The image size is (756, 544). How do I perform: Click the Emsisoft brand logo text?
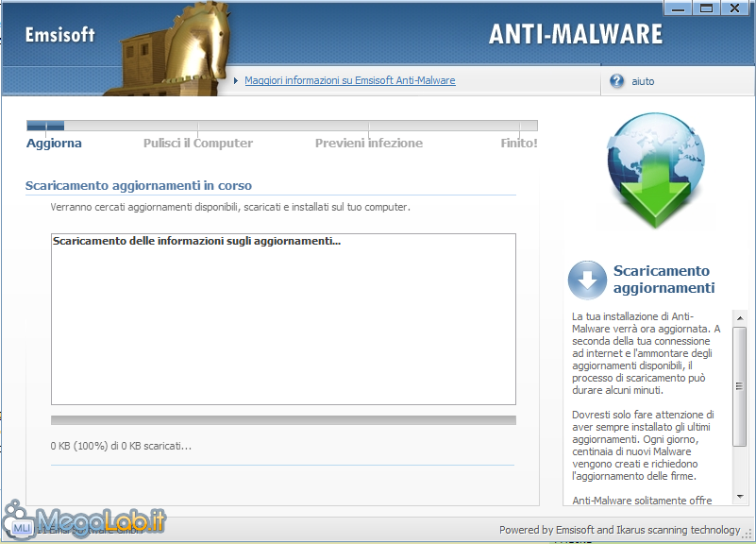(x=60, y=35)
